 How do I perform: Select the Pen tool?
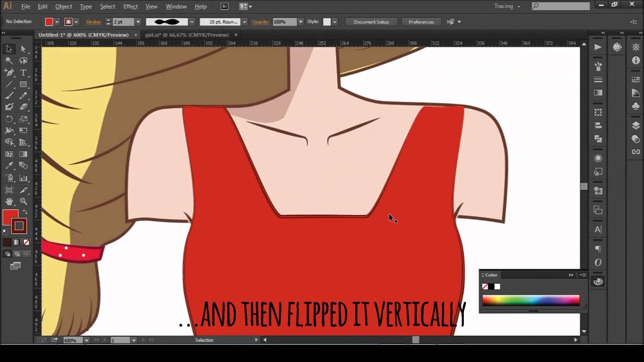[x=9, y=72]
